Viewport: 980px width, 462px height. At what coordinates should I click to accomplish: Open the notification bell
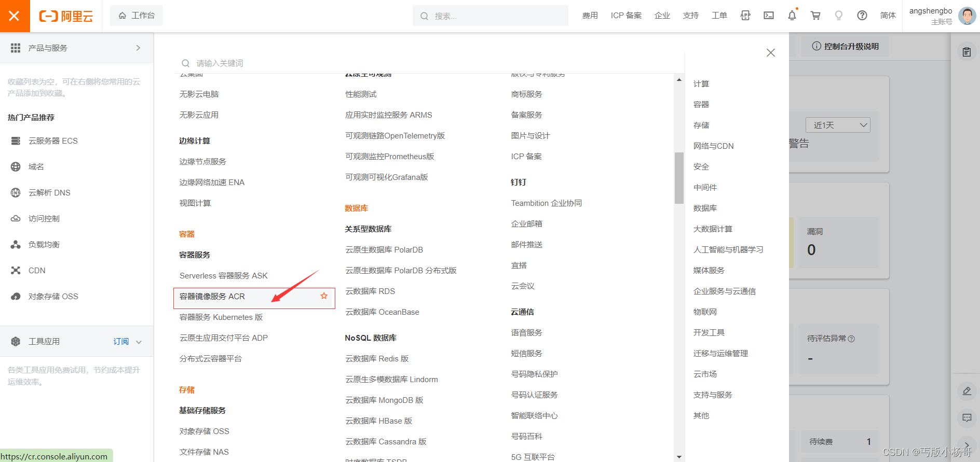pos(792,16)
